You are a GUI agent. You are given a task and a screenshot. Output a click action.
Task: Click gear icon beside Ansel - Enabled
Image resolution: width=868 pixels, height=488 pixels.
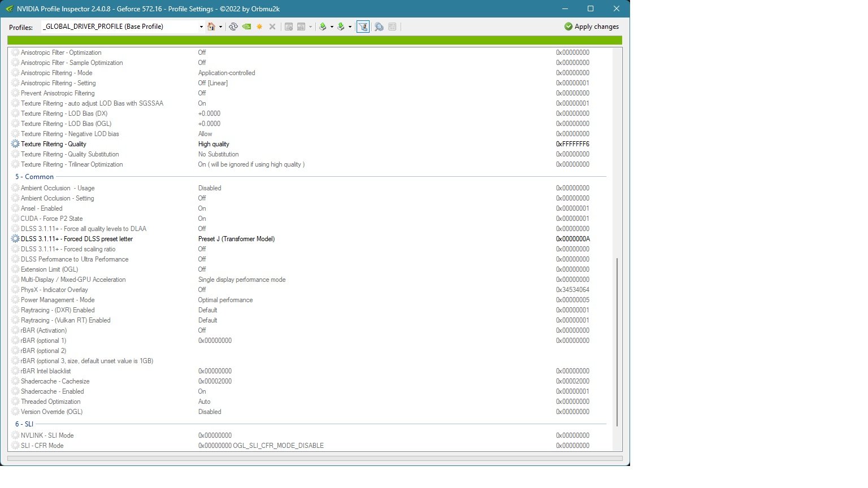[x=15, y=208]
